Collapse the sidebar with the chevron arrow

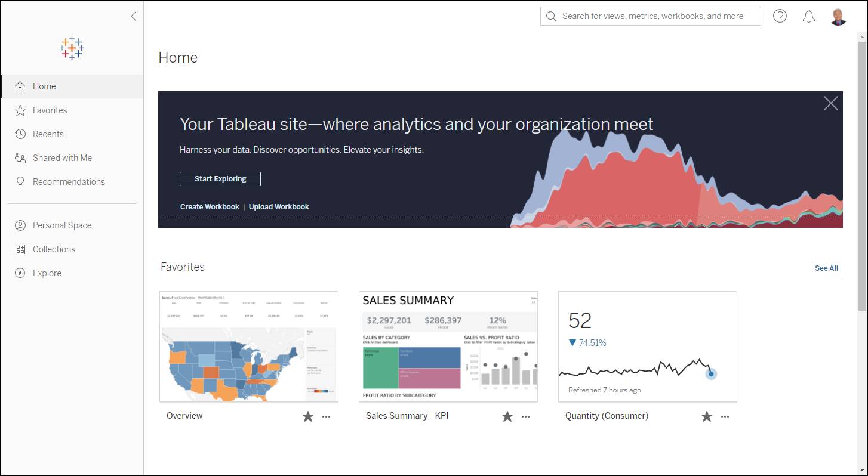(x=133, y=16)
